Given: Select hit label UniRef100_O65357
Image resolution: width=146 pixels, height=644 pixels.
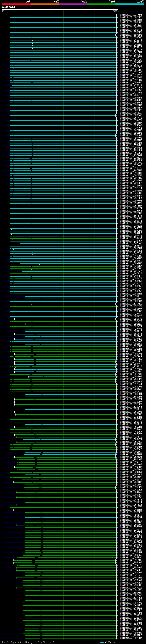Looking at the screenshot, I should (x=131, y=90).
